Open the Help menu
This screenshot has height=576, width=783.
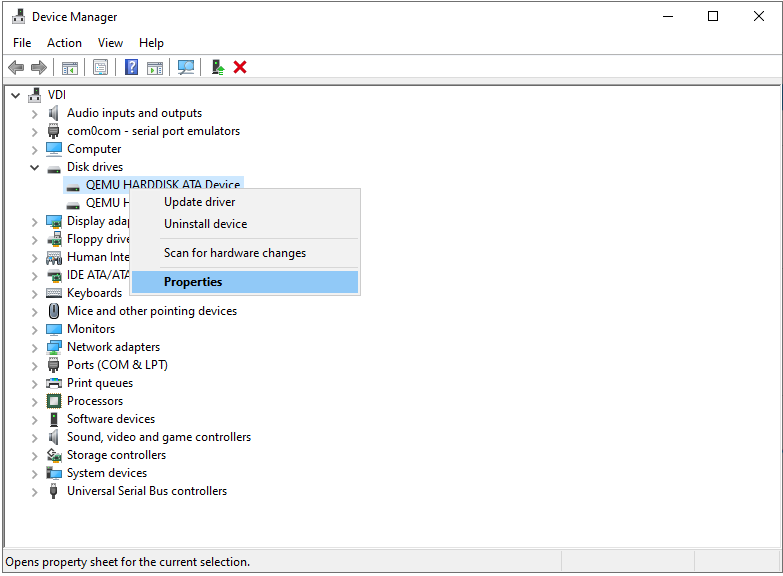click(151, 43)
